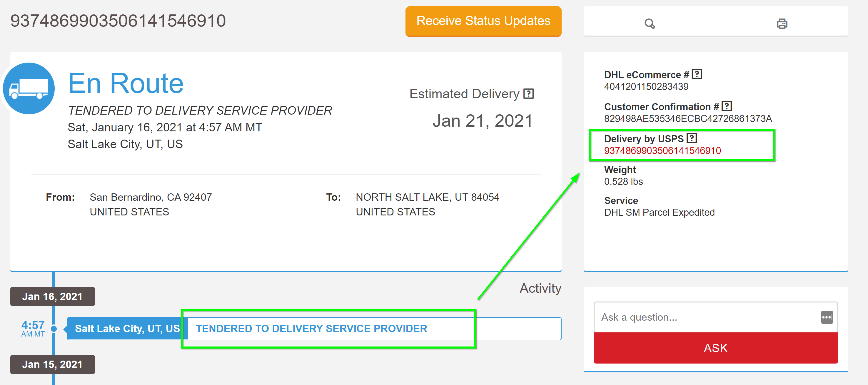This screenshot has height=385, width=868.
Task: Open help icon beside Delivery by USPS
Action: 692,138
